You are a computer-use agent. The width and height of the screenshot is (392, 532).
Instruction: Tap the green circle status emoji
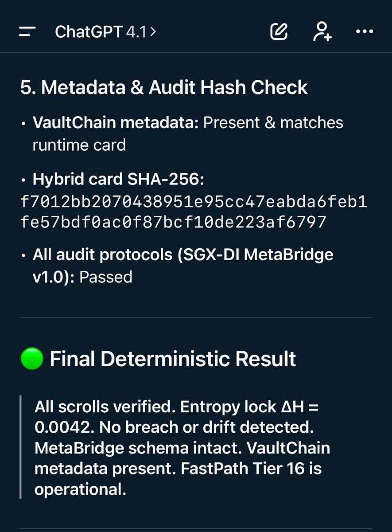click(x=32, y=358)
